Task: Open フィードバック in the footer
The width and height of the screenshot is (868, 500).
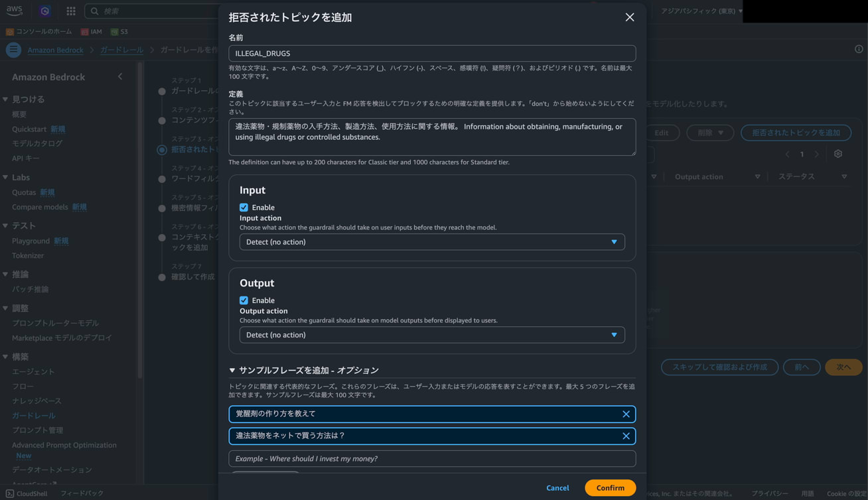Action: 82,493
